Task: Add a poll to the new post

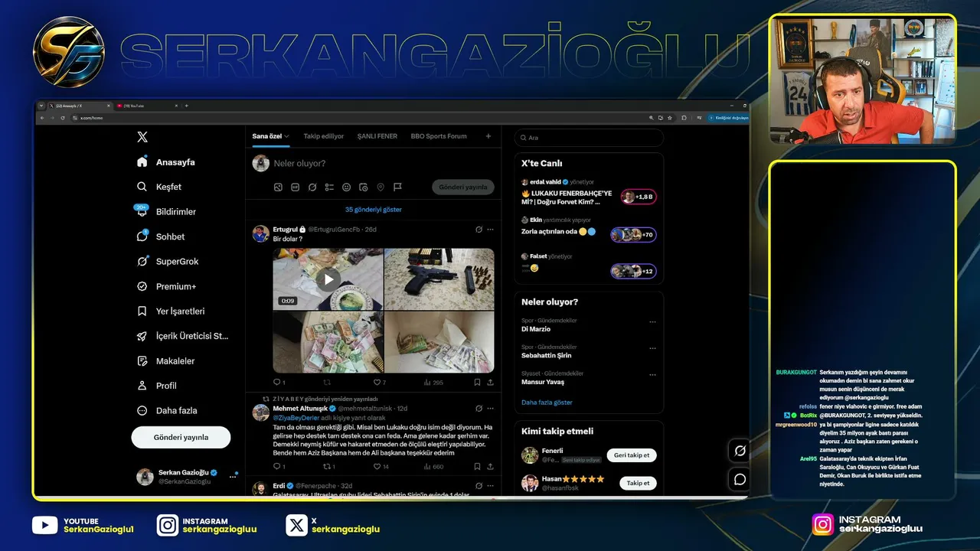Action: 329,187
